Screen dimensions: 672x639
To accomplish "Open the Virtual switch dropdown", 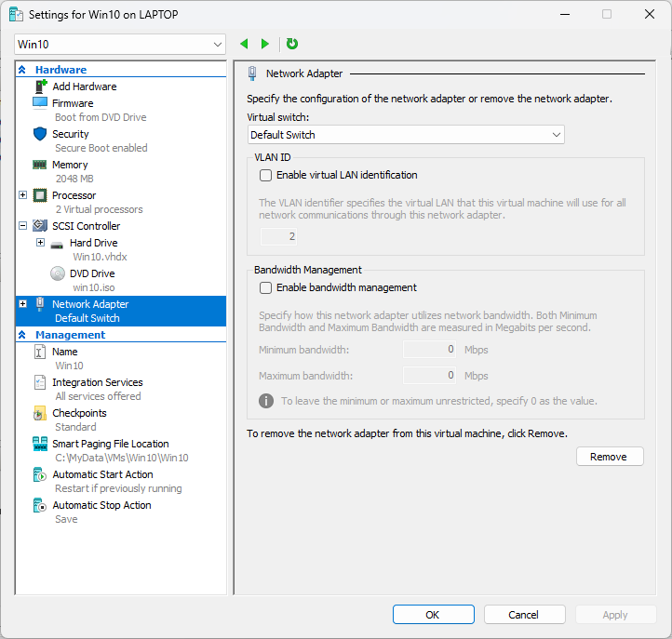I will [x=406, y=135].
